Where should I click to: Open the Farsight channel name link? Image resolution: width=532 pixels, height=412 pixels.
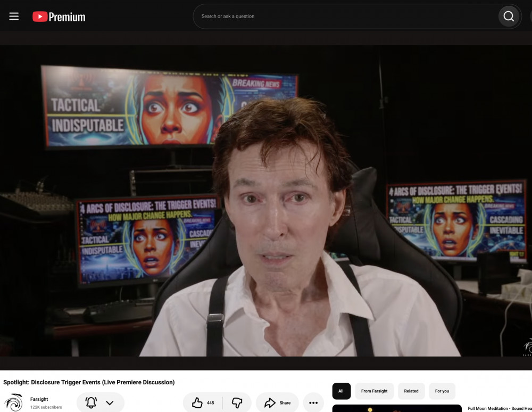click(39, 399)
